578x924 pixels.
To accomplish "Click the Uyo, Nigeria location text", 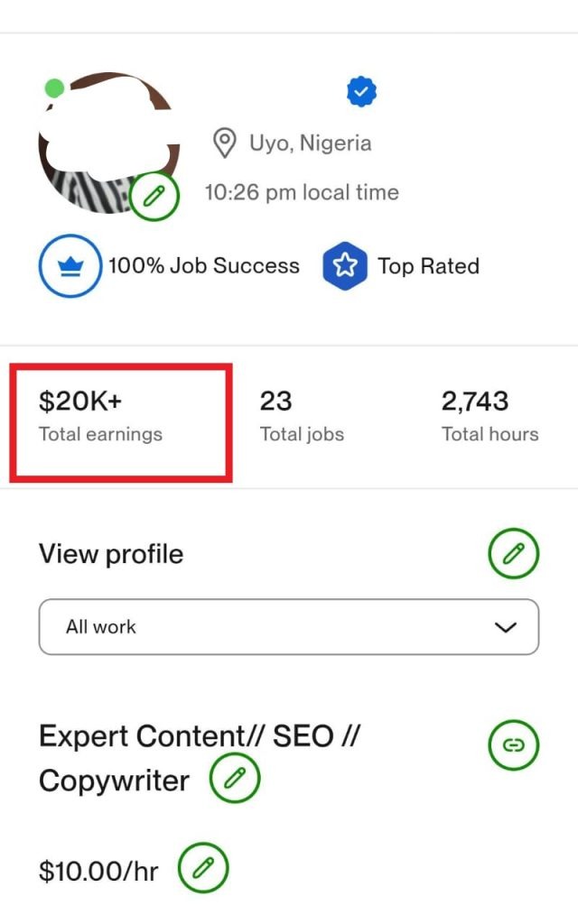I will pyautogui.click(x=310, y=143).
